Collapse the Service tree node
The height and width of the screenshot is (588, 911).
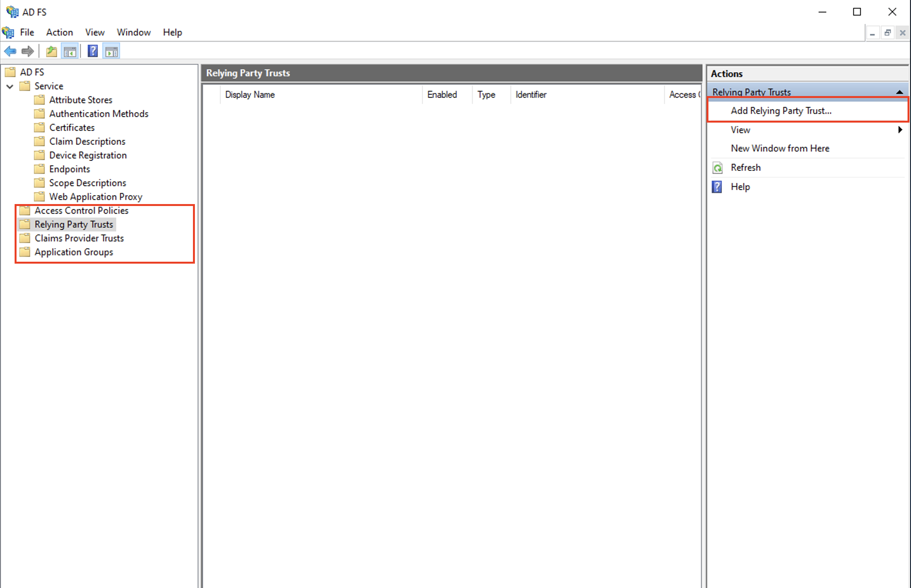[10, 86]
